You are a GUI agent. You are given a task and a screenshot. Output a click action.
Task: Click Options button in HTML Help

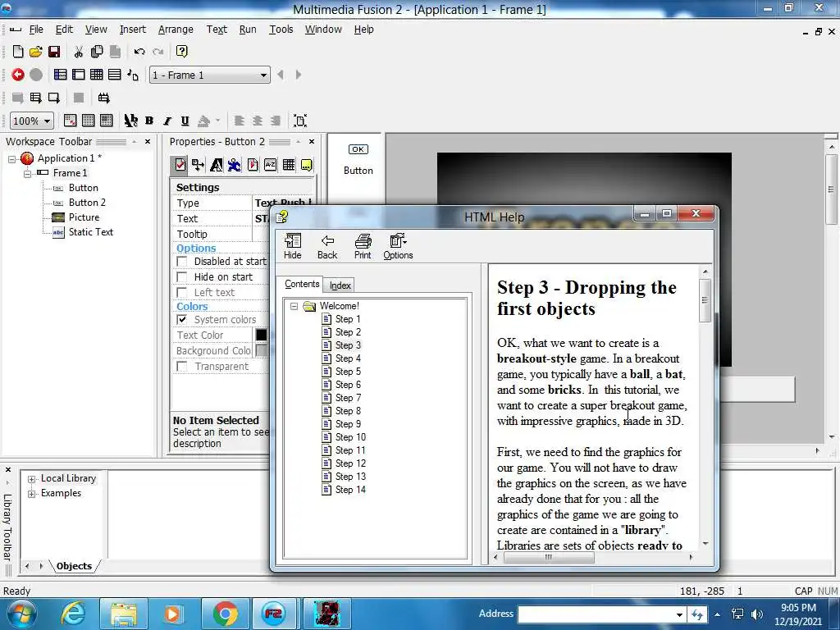398,246
